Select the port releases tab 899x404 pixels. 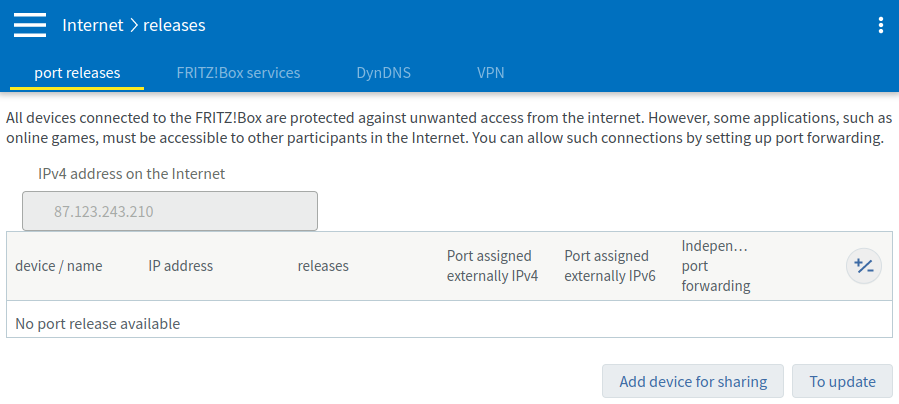[77, 73]
